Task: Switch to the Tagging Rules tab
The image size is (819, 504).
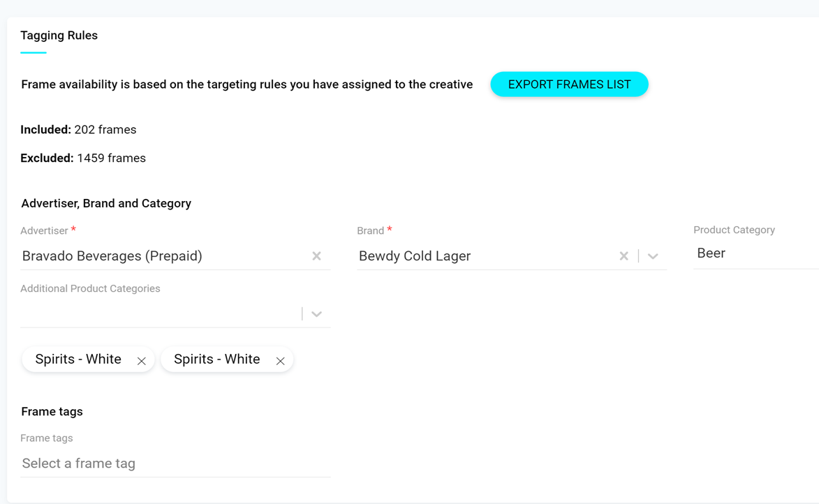Action: click(59, 36)
